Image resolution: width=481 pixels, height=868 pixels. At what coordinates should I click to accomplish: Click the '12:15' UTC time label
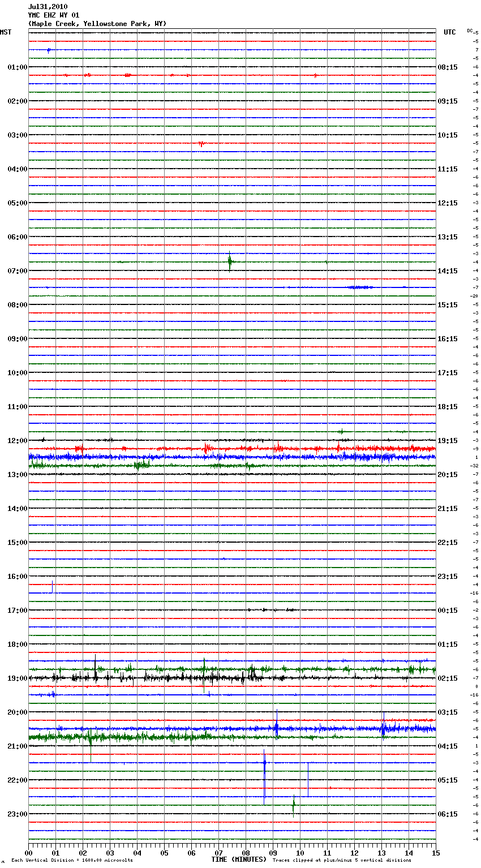coord(448,203)
